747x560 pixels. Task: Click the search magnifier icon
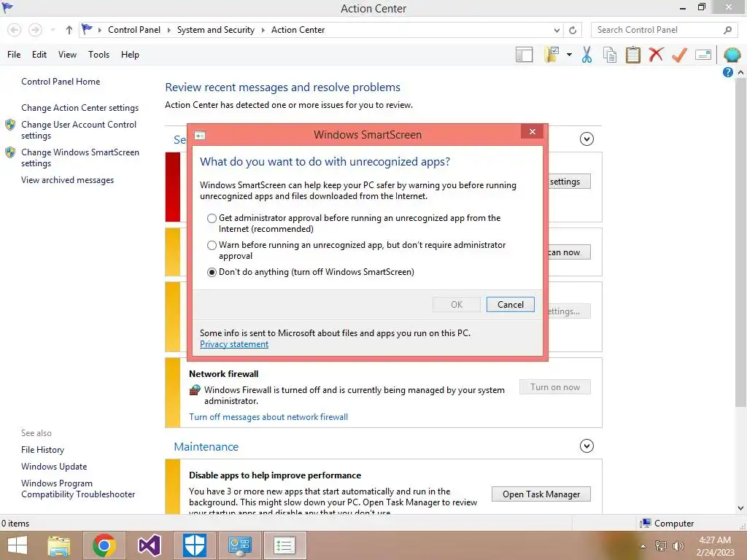click(x=727, y=30)
